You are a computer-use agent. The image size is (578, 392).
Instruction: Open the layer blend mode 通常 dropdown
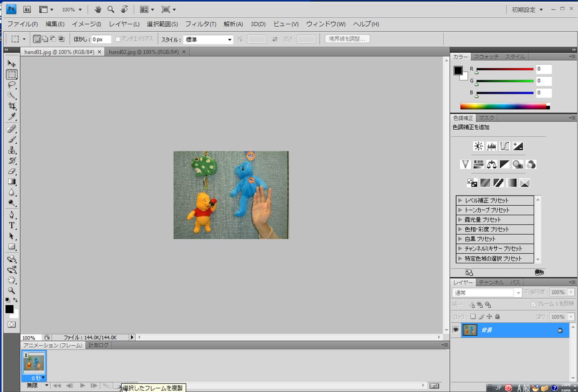pos(486,293)
